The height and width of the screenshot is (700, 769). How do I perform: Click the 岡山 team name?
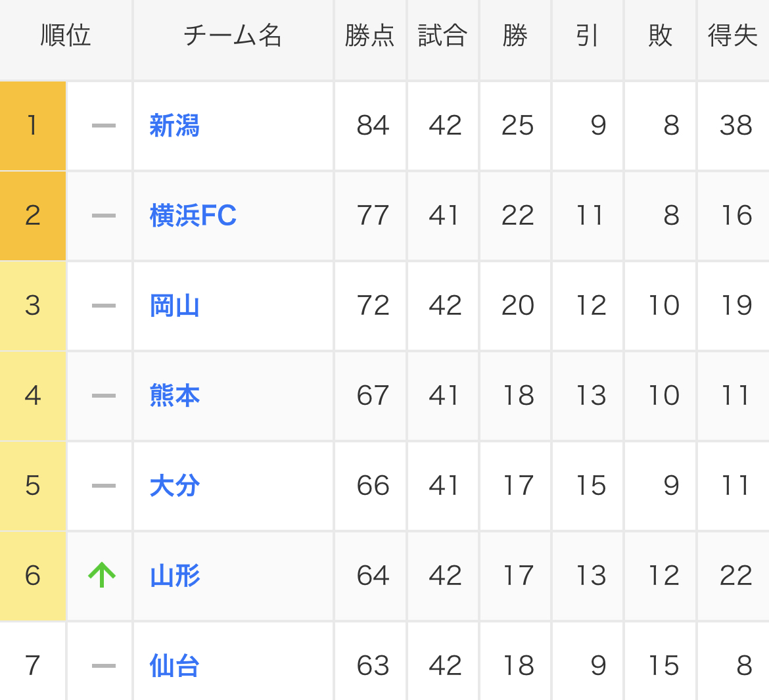point(174,306)
